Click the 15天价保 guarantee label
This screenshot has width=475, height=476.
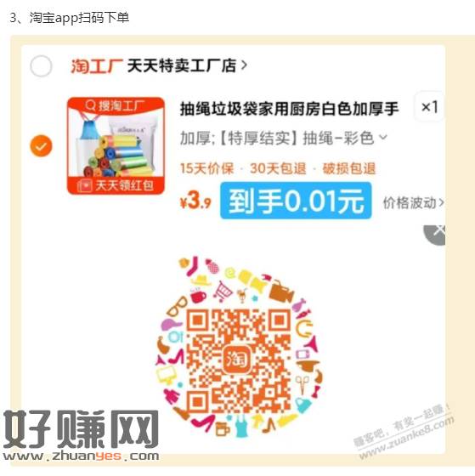(x=206, y=168)
